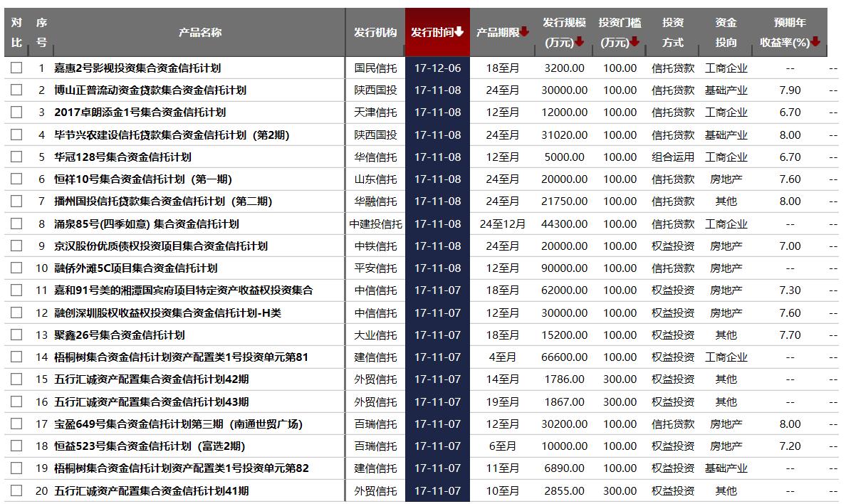Image resolution: width=846 pixels, height=504 pixels.
Task: Click the 发行机构 column header
Action: tap(376, 32)
